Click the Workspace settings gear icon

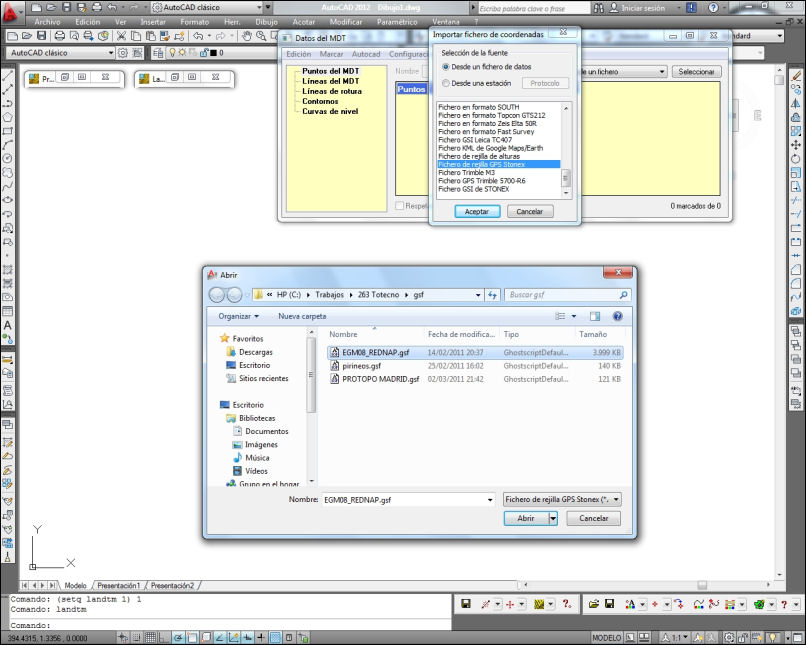[123, 53]
